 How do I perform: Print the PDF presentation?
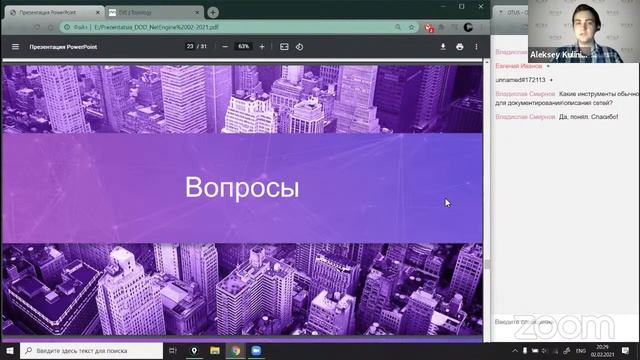click(460, 47)
